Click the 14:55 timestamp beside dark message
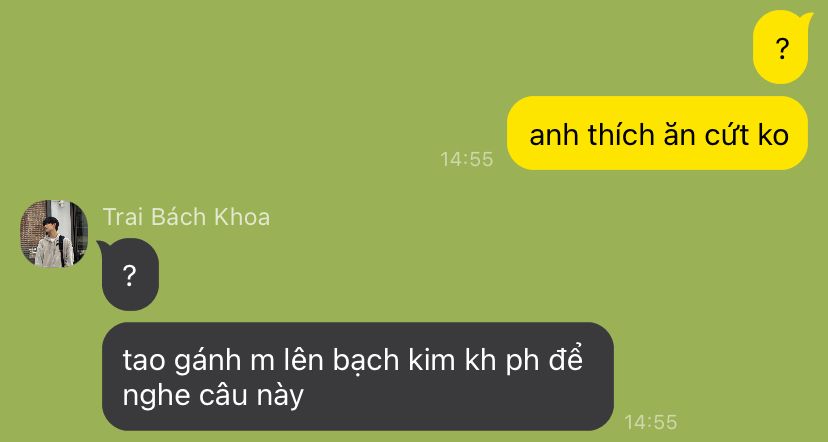This screenshot has width=828, height=442. tap(651, 422)
